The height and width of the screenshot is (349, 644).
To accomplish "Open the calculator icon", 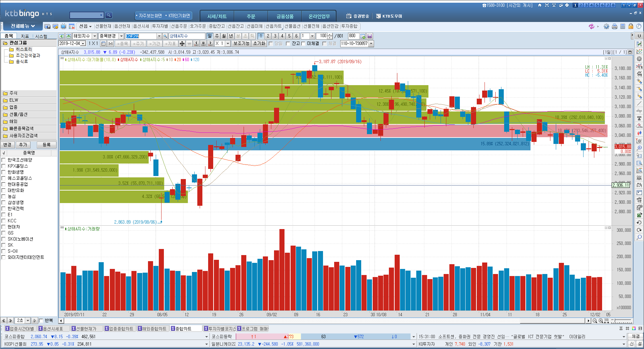I will point(623,26).
